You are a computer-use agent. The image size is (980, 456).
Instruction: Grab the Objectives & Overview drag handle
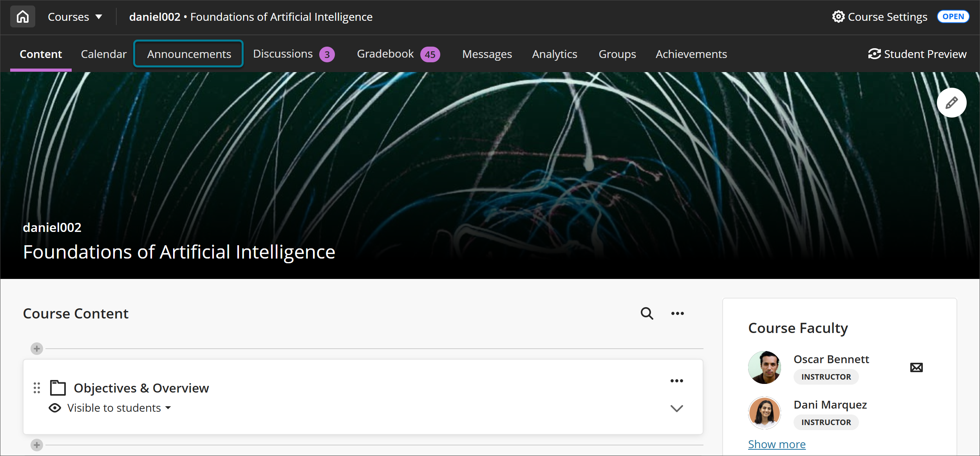(37, 388)
